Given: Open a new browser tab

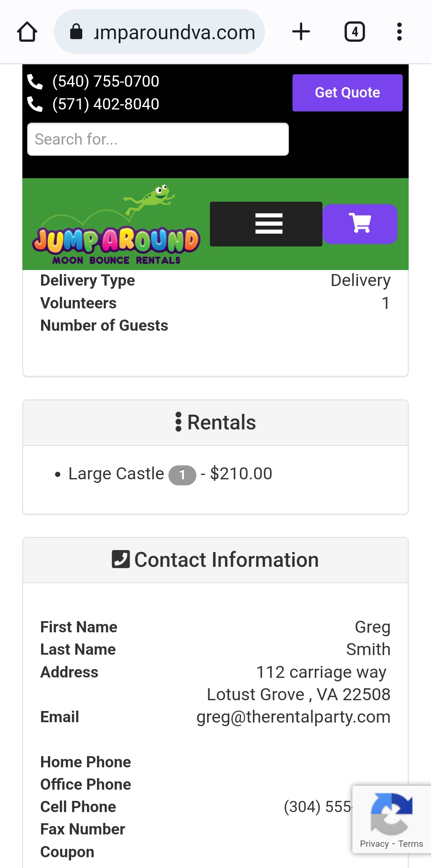Looking at the screenshot, I should pos(301,32).
